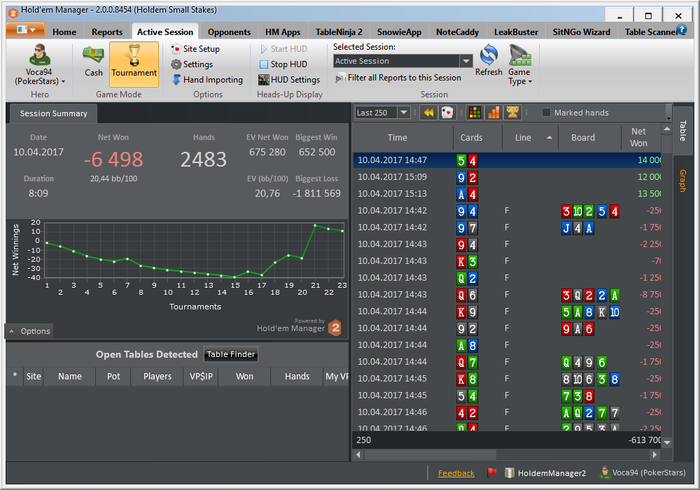Click the Pot column header
The height and width of the screenshot is (490, 700).
click(113, 376)
